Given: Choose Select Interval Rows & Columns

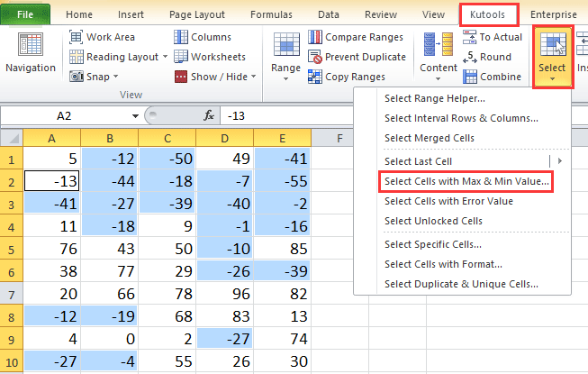Looking at the screenshot, I should (462, 118).
